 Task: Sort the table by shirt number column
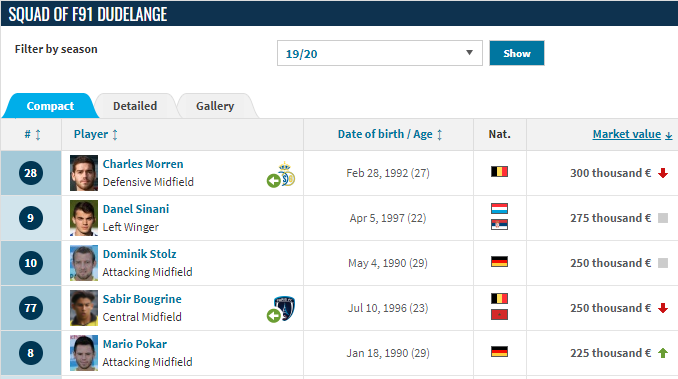(32, 134)
